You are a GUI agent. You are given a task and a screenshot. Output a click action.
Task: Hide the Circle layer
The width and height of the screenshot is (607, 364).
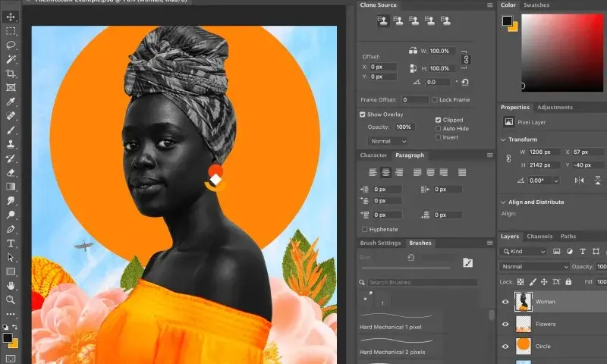tap(505, 347)
